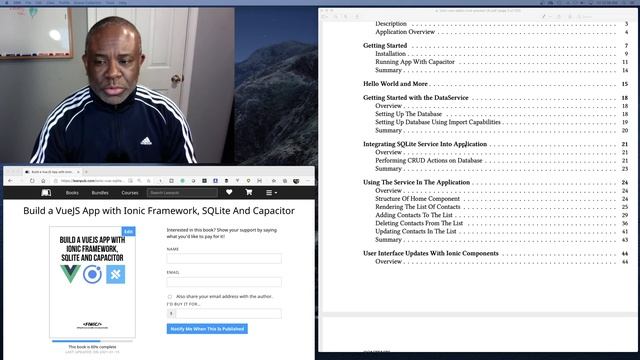Go to Structure Of Home Component

tap(418, 199)
